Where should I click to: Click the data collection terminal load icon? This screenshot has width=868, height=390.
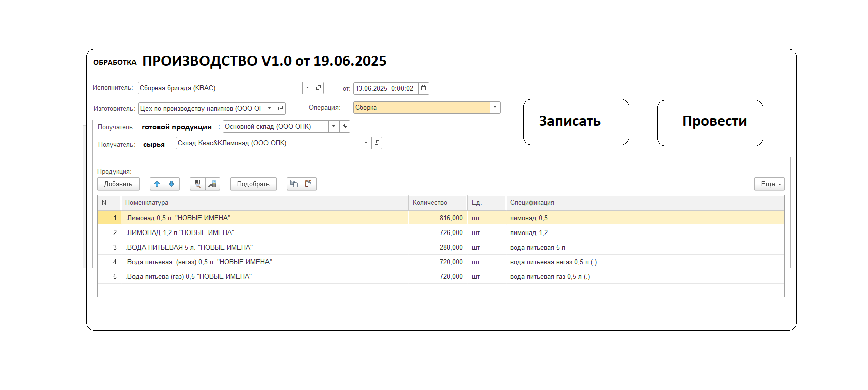[x=213, y=184]
